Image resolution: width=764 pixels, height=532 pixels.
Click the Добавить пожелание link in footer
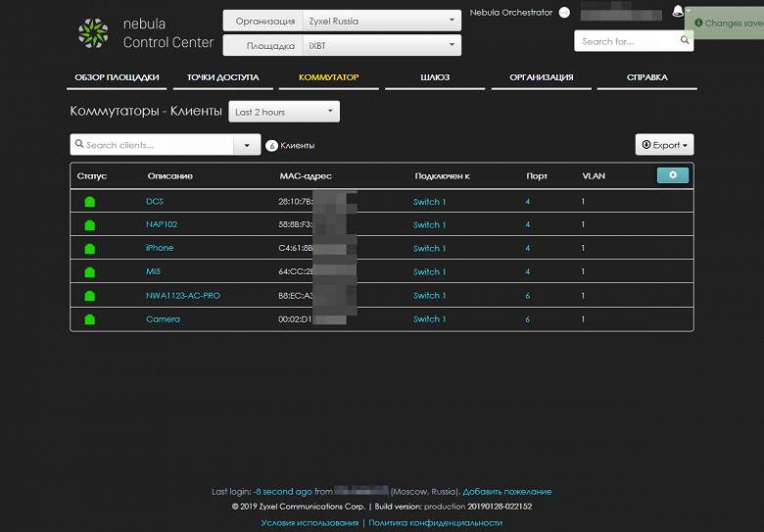507,492
